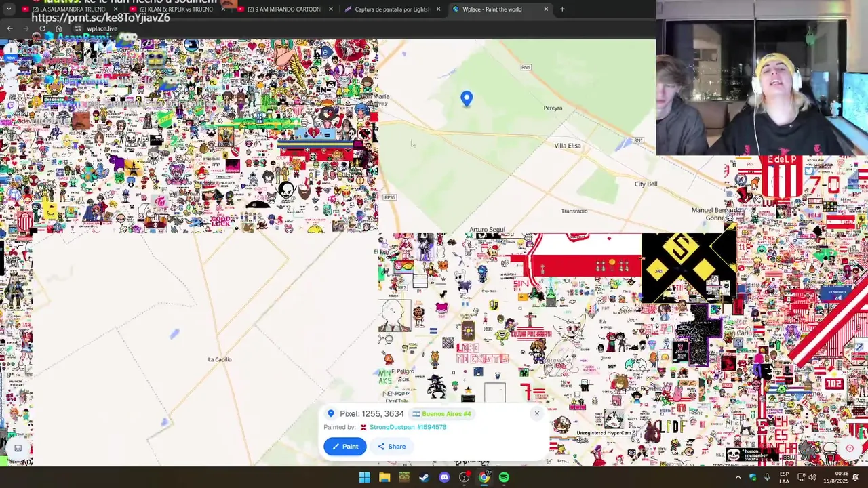Click the browser reload icon
This screenshot has height=488, width=868.
(42, 28)
